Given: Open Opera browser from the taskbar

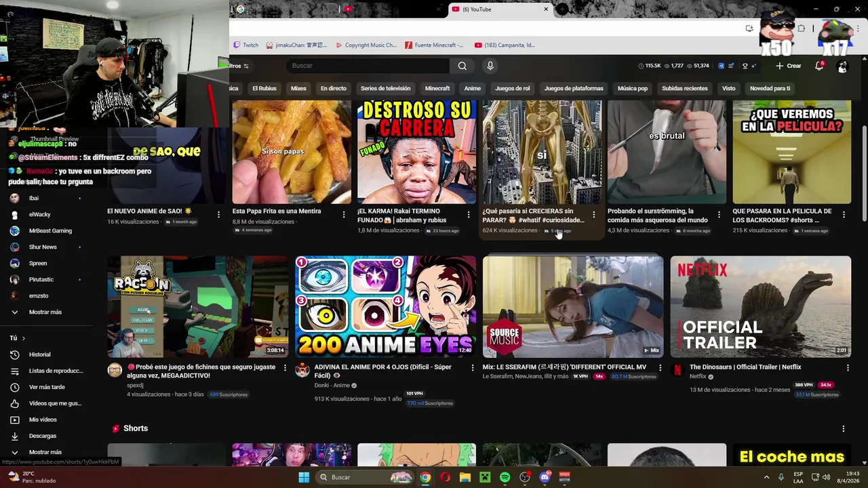Looking at the screenshot, I should pos(445,477).
